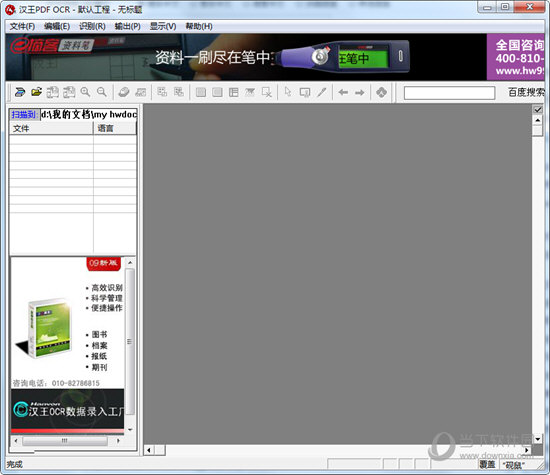Click ad panel horizontal scroll left arrow
550x475 pixels.
tap(16, 441)
